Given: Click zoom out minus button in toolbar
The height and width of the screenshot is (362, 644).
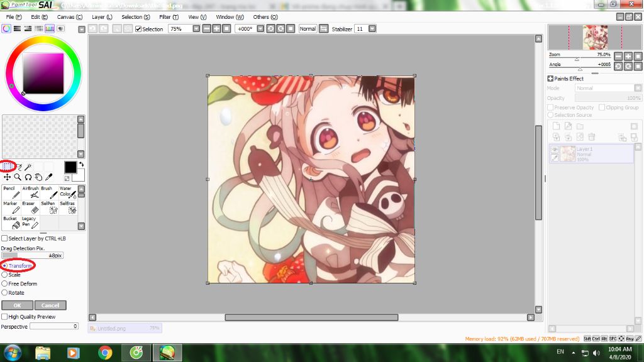Looking at the screenshot, I should point(206,29).
